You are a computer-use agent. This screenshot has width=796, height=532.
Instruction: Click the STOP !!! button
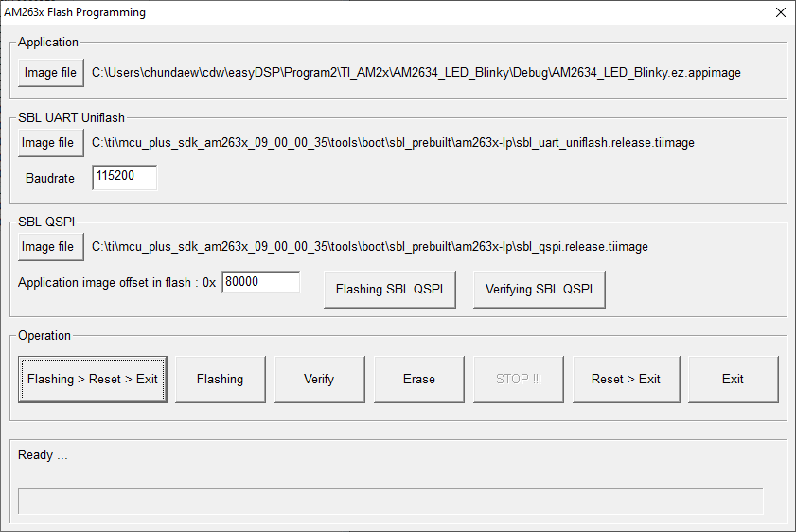[519, 380]
